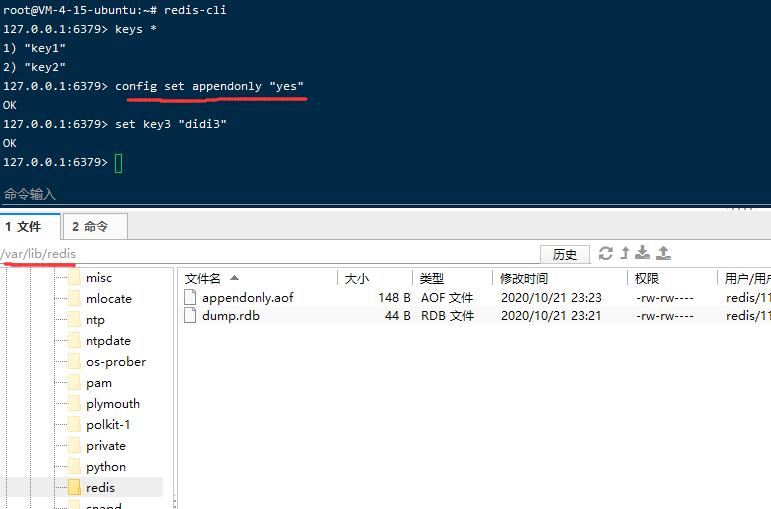Select the ntp folder in tree

[x=95, y=320]
